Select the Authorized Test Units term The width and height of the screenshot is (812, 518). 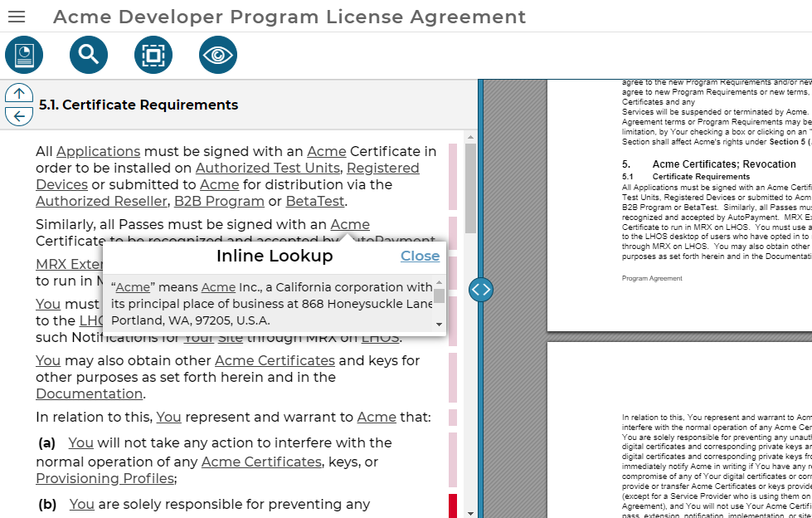point(267,168)
